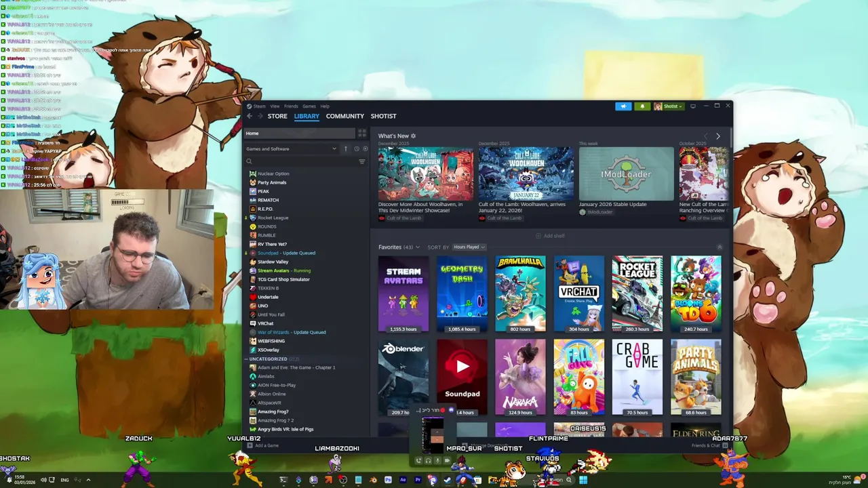Image resolution: width=868 pixels, height=488 pixels.
Task: Click the Add shelf button
Action: click(550, 236)
